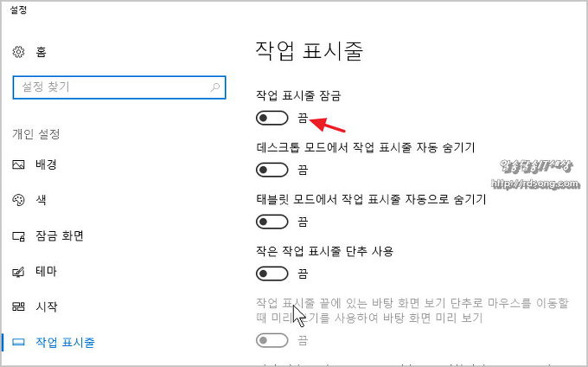Screen dimensions: 588x367
Task: Click the Home gear icon
Action: click(19, 52)
